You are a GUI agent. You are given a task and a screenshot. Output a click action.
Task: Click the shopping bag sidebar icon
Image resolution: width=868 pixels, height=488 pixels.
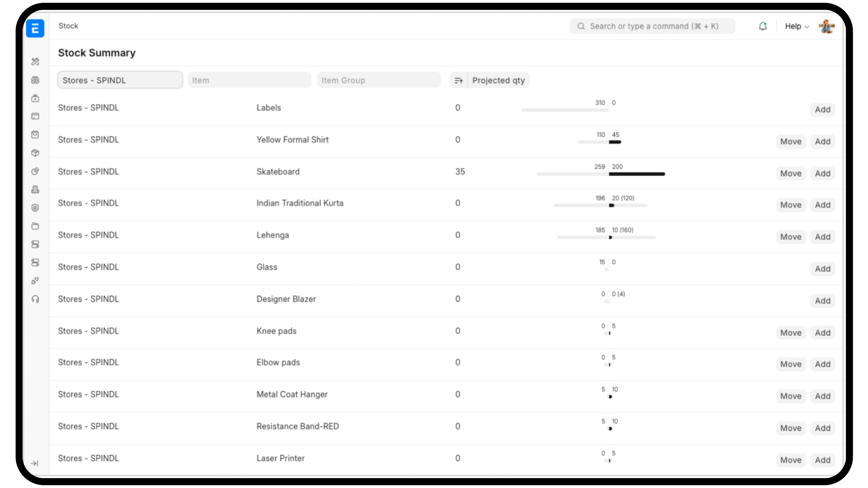35,135
